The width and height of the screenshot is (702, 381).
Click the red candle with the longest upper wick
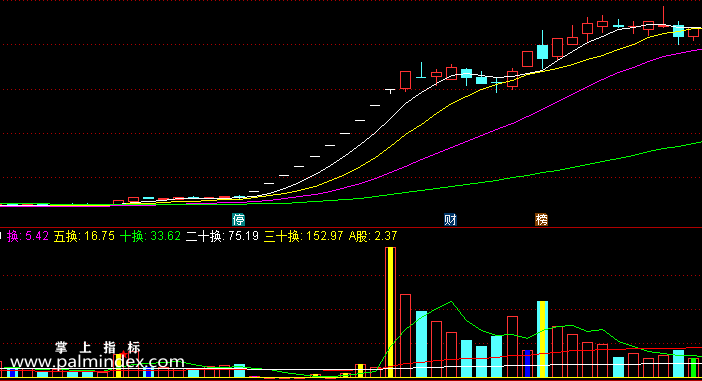[663, 18]
